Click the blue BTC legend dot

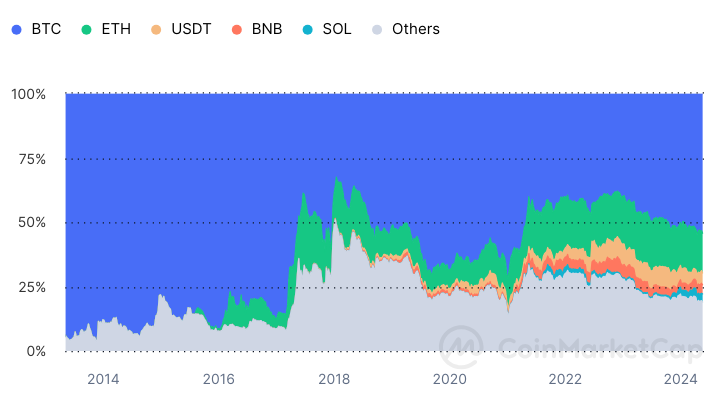click(x=17, y=30)
